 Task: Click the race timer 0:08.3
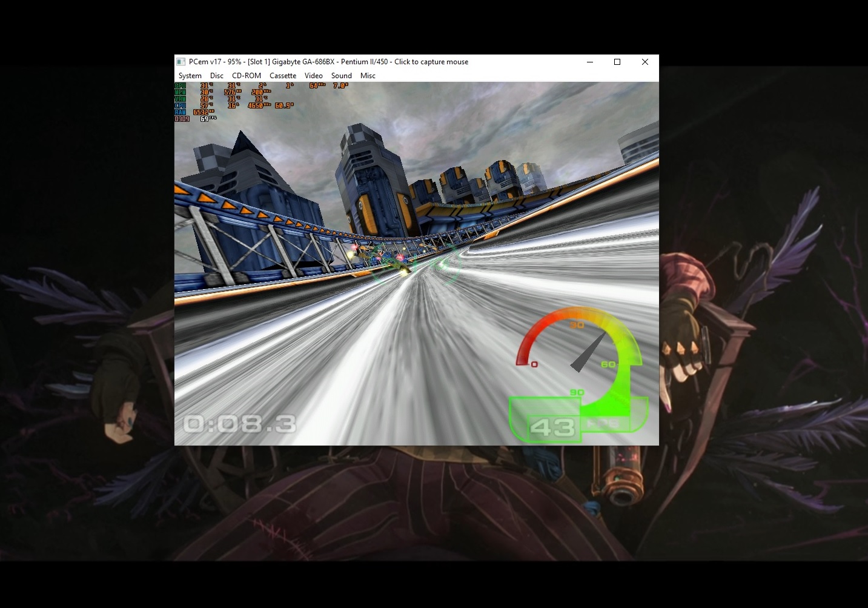click(x=240, y=423)
